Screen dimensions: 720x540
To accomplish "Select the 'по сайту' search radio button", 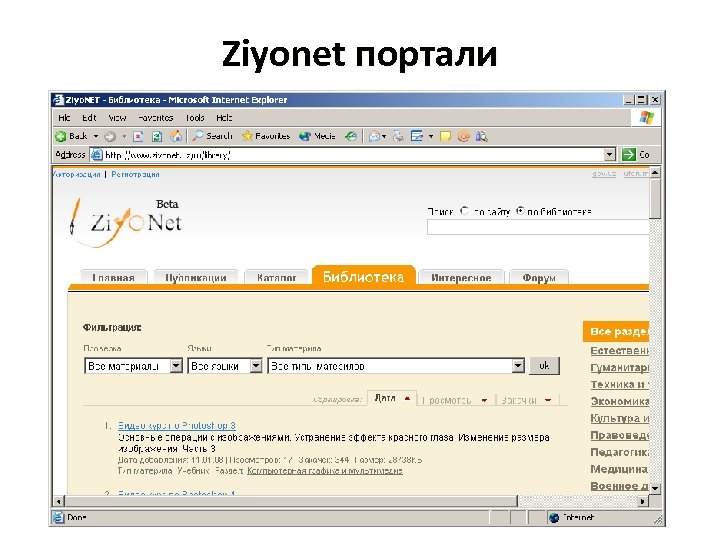I will pos(464,211).
